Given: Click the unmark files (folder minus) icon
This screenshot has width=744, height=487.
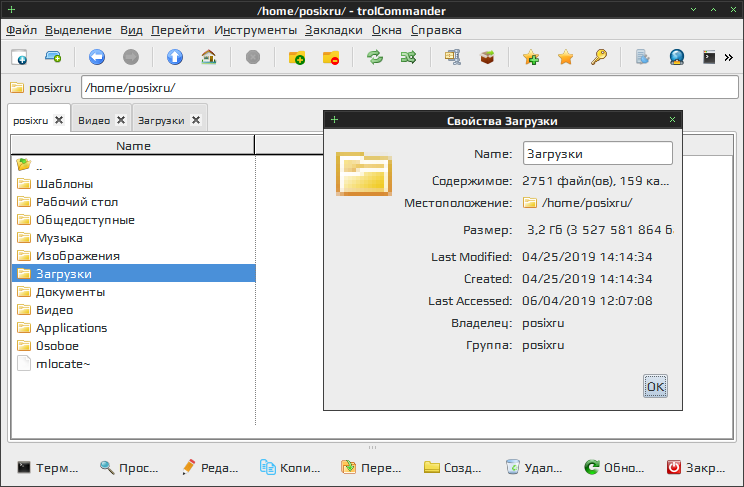Looking at the screenshot, I should click(x=331, y=57).
